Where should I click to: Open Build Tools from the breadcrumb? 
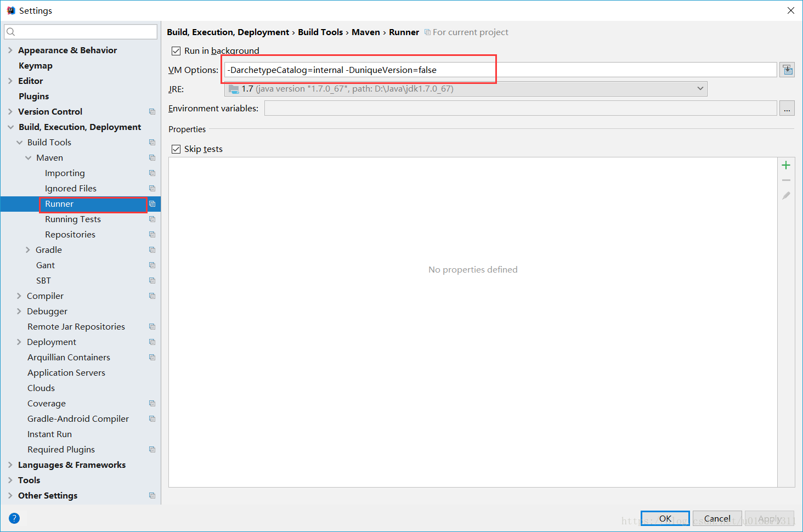click(320, 32)
